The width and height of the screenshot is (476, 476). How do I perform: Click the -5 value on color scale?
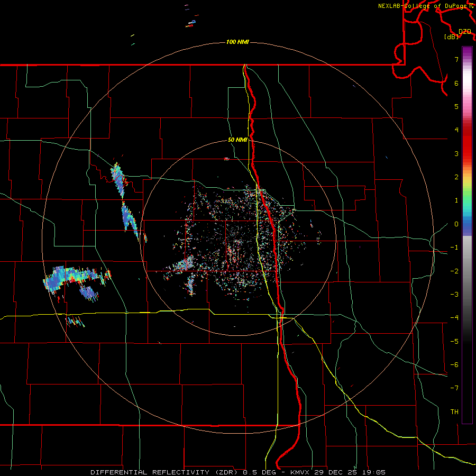[454, 342]
